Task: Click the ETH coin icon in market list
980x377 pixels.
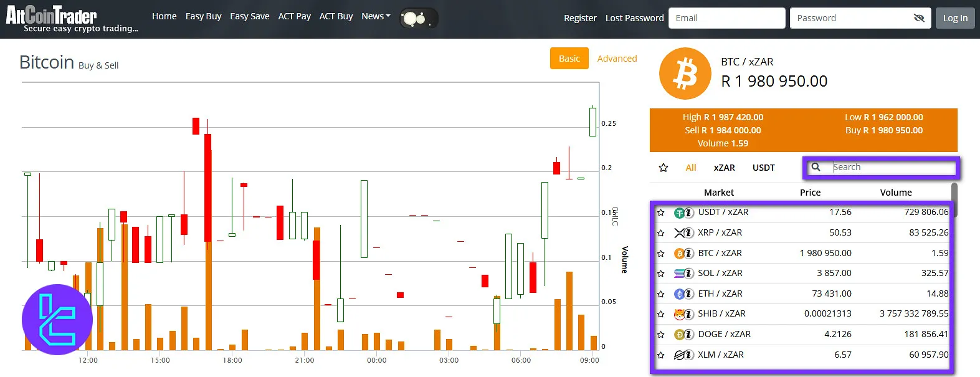Action: [680, 294]
